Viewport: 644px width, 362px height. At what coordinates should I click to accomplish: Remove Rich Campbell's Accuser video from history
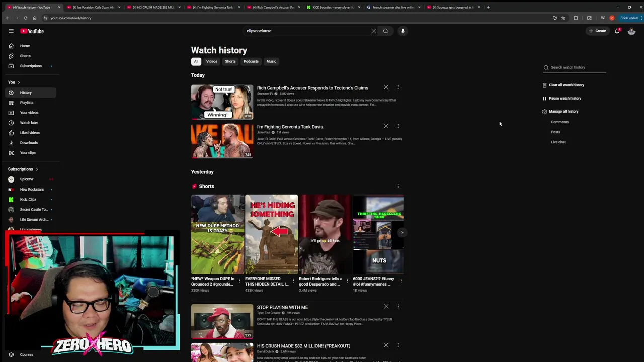(x=386, y=87)
